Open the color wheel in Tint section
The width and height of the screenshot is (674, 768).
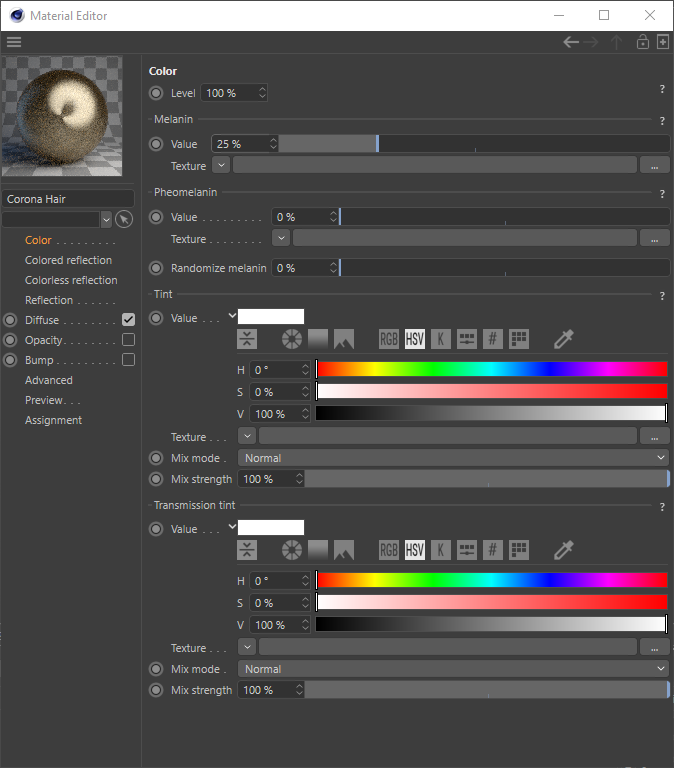coord(292,339)
